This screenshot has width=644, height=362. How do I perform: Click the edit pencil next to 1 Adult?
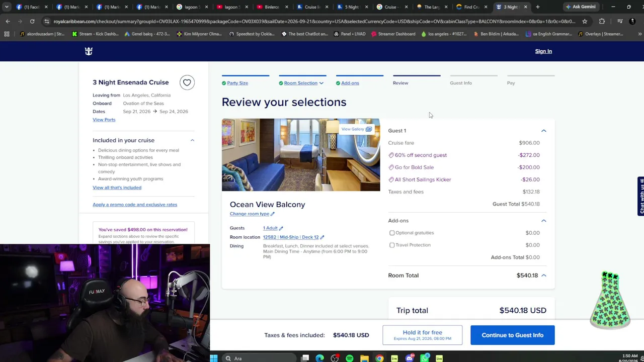pos(281,228)
